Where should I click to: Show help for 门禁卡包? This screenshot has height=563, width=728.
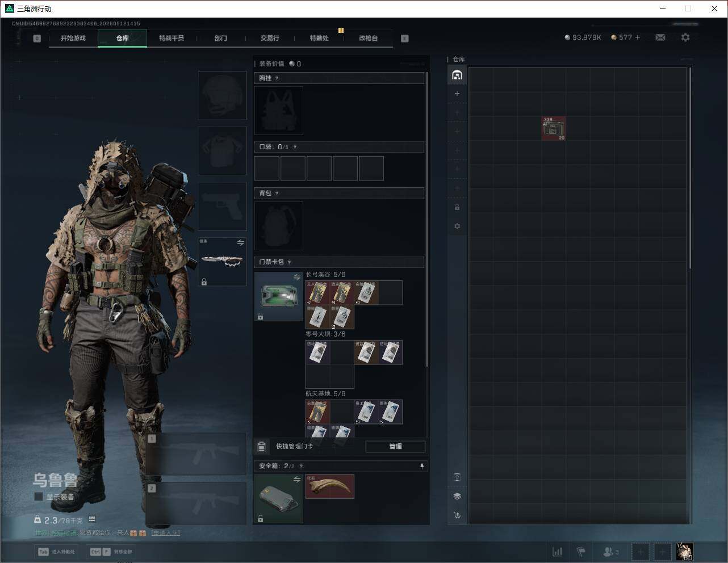coord(290,262)
